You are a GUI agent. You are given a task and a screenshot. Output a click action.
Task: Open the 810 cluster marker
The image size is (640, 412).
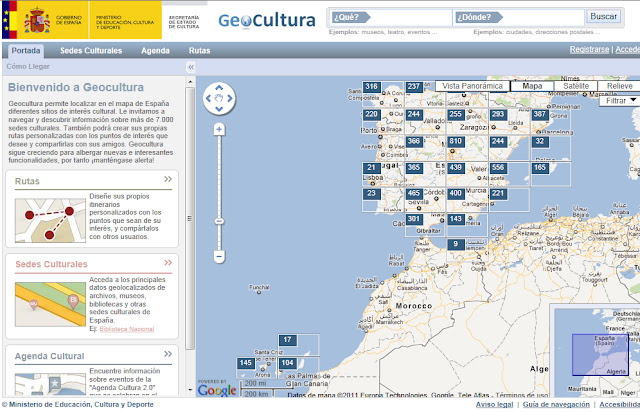click(456, 141)
